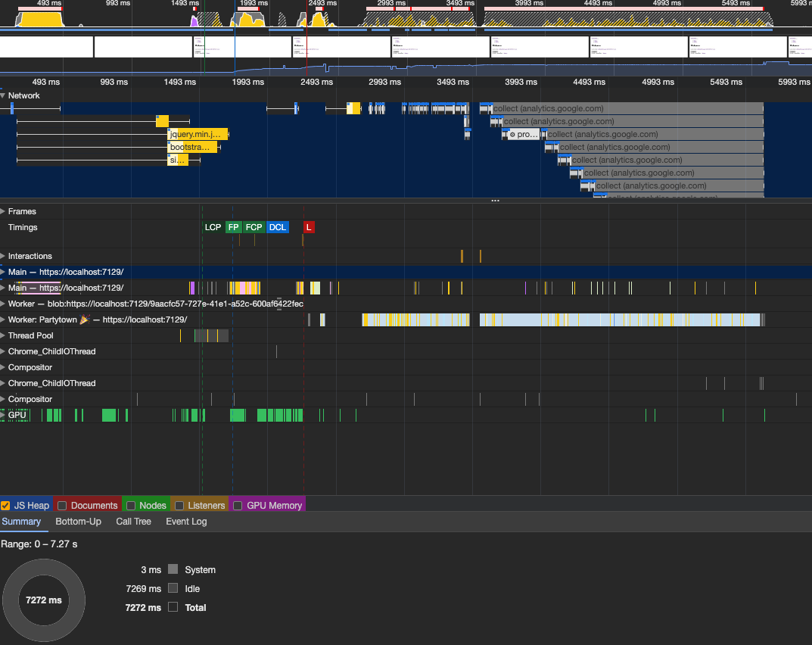
Task: Switch to the Bottom-Up tab
Action: (78, 522)
